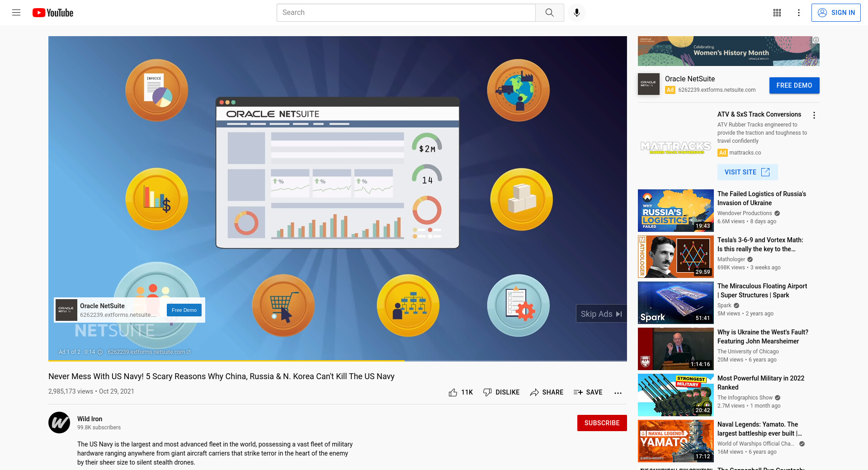Open John Mearsheimer lecture thumbnail
The width and height of the screenshot is (868, 470).
click(x=675, y=349)
